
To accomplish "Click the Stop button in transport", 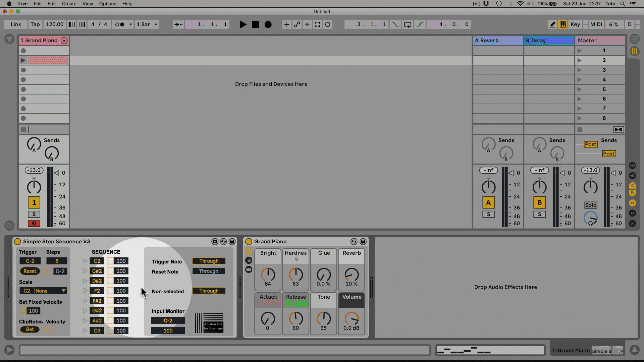I will click(256, 24).
